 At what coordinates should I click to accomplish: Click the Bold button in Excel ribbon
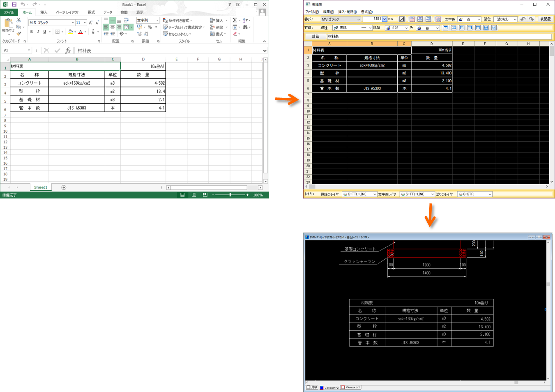[x=31, y=32]
